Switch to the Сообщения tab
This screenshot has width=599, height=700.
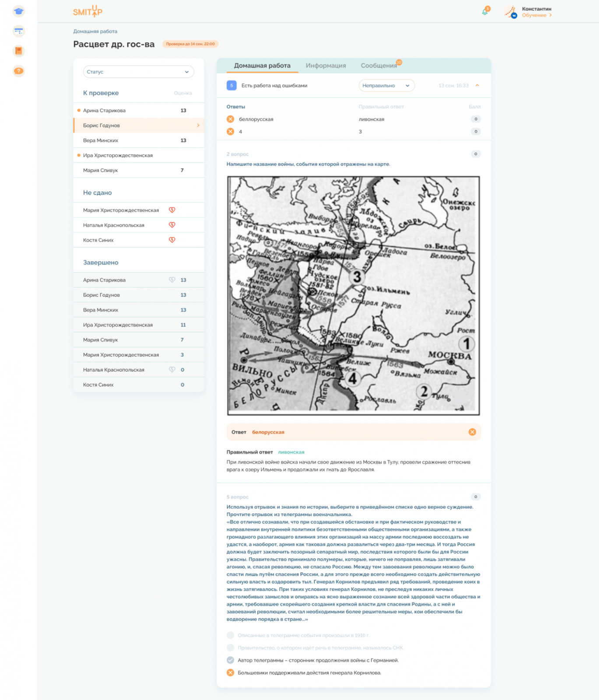point(378,66)
